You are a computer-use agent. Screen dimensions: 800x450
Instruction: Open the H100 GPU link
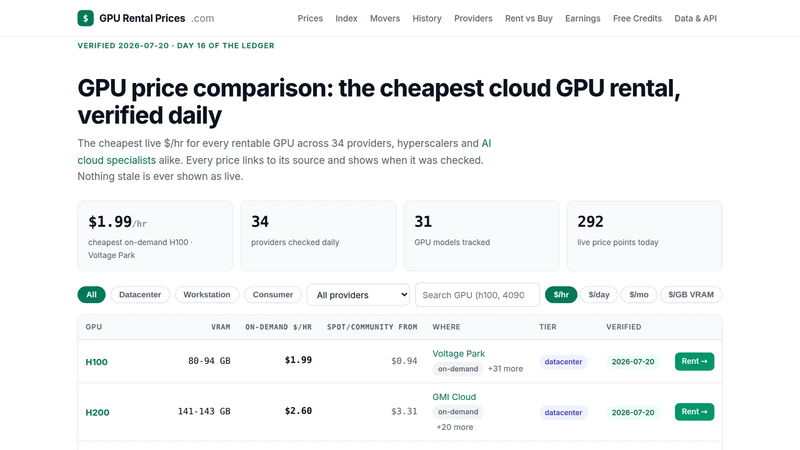[x=96, y=362]
